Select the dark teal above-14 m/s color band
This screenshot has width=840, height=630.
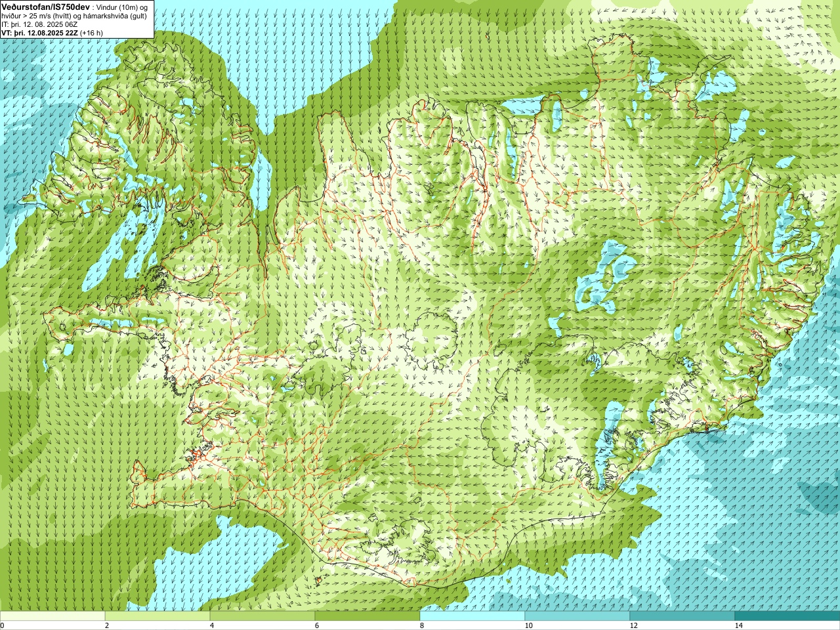pyautogui.click(x=787, y=616)
